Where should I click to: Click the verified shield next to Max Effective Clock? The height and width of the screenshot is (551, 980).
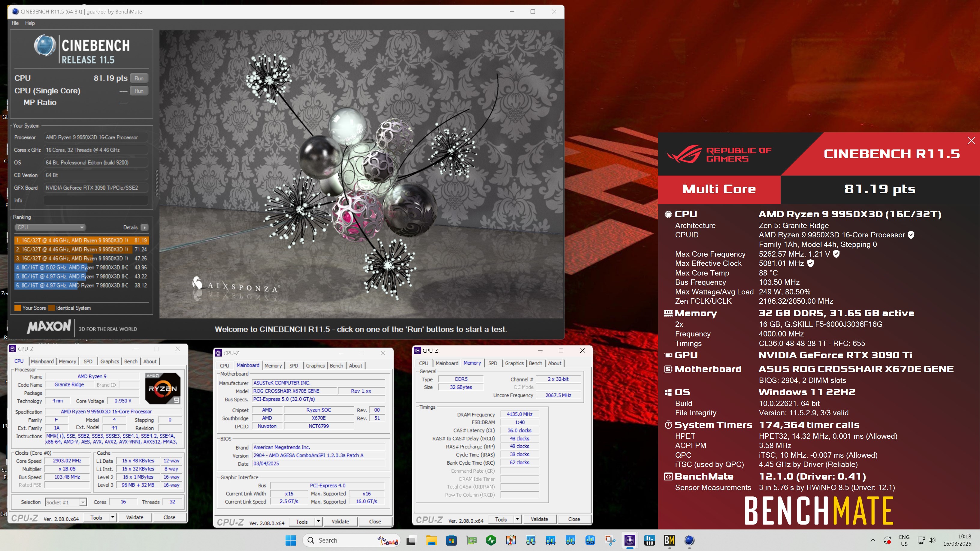811,263
